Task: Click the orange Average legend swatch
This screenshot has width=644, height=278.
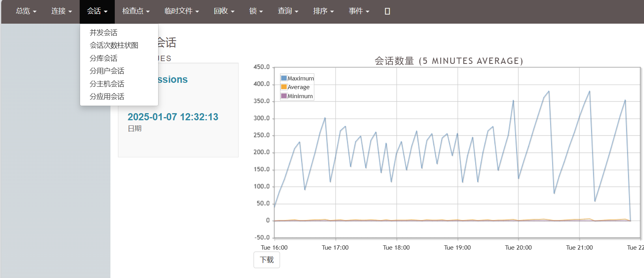Action: pos(284,87)
